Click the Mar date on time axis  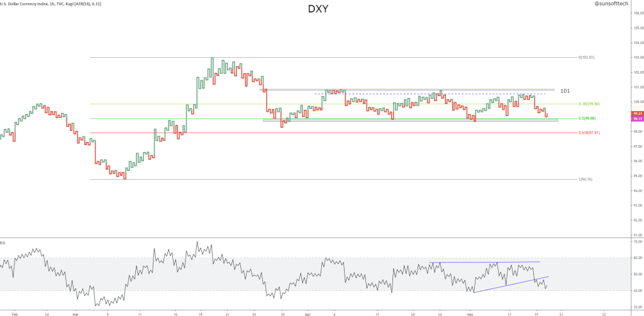pyautogui.click(x=74, y=312)
